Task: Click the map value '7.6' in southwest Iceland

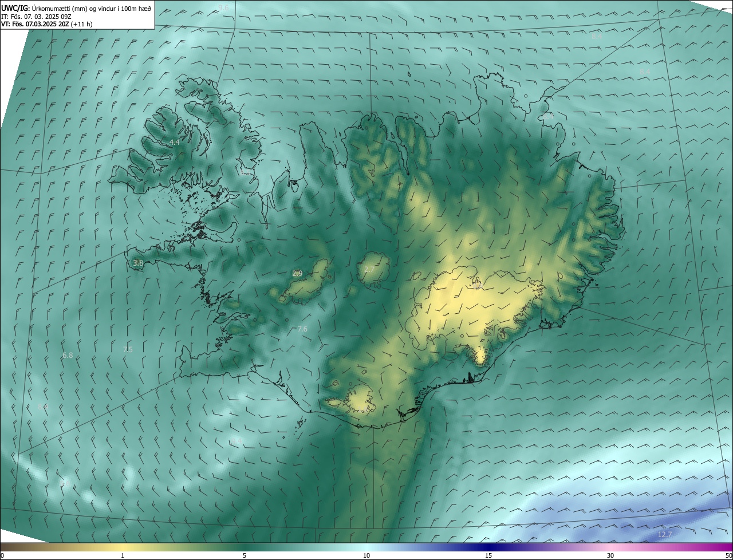Action: coord(302,329)
